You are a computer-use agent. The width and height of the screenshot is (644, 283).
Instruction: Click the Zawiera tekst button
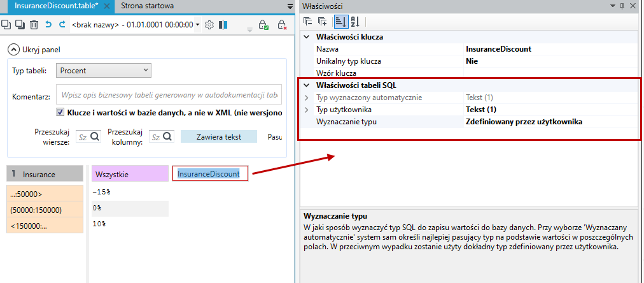click(x=219, y=137)
